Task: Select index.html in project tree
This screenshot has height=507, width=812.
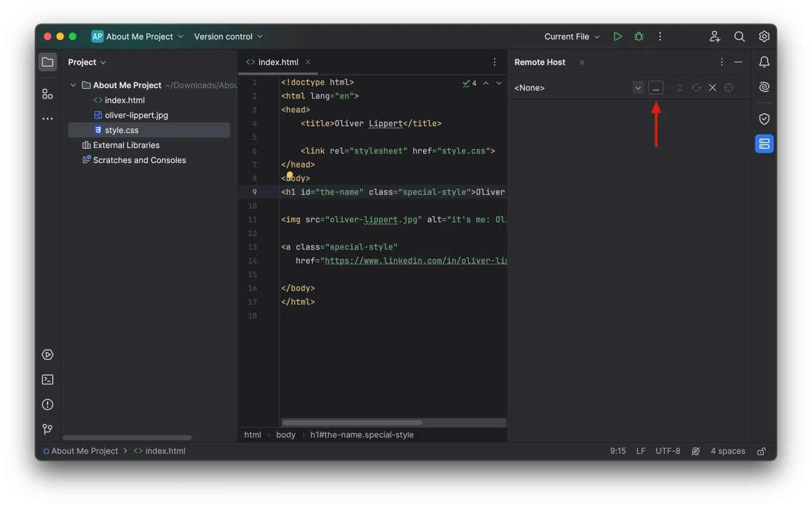Action: tap(119, 100)
